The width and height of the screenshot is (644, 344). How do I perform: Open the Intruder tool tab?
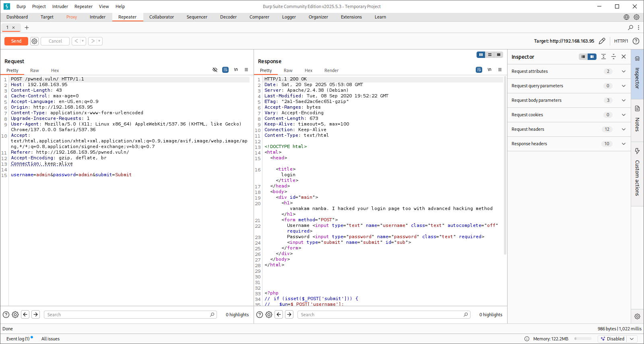[97, 17]
